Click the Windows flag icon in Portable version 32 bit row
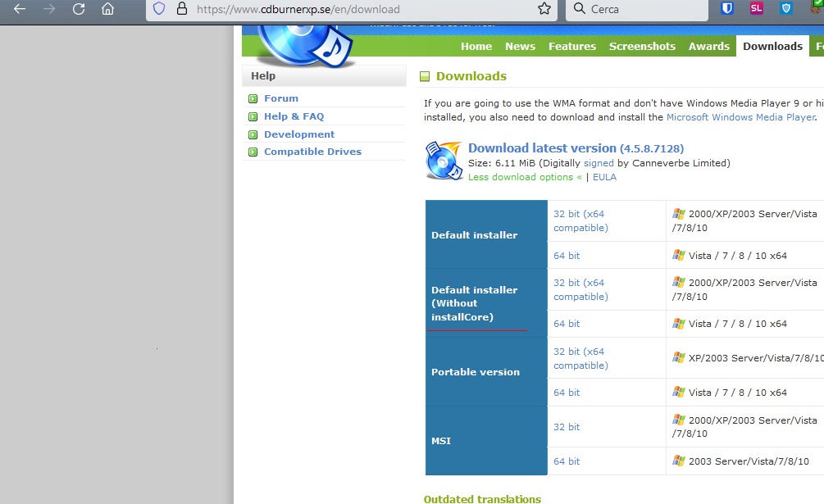 click(x=678, y=357)
